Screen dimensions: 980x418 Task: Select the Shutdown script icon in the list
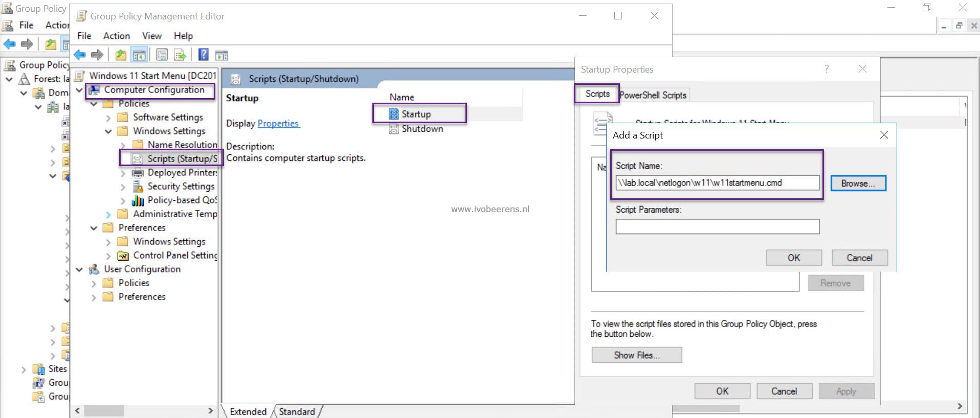[x=393, y=129]
